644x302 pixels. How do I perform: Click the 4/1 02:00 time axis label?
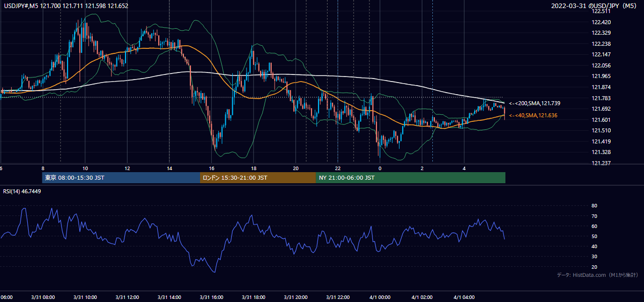[x=422, y=297]
